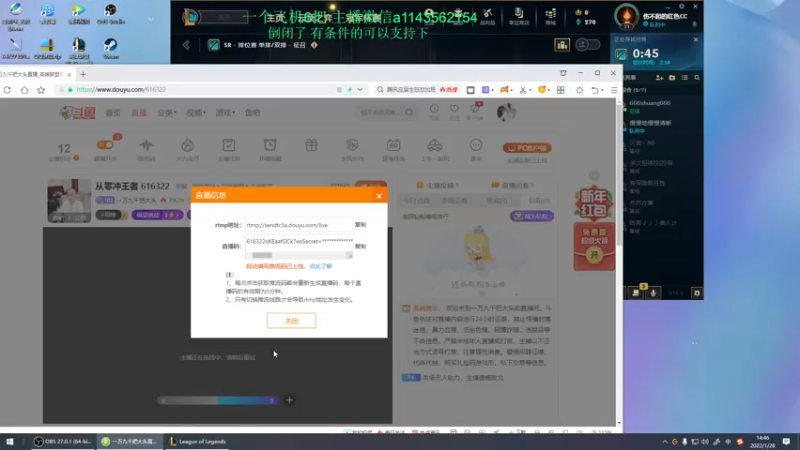The width and height of the screenshot is (800, 450).
Task: Open Windows Start menu
Action: pos(10,441)
